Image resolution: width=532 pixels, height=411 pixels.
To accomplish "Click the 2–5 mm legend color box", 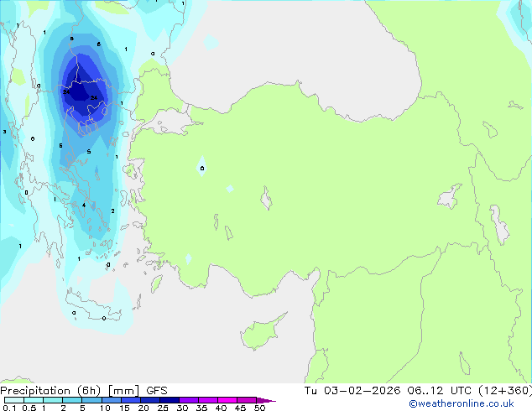I will tap(72, 400).
